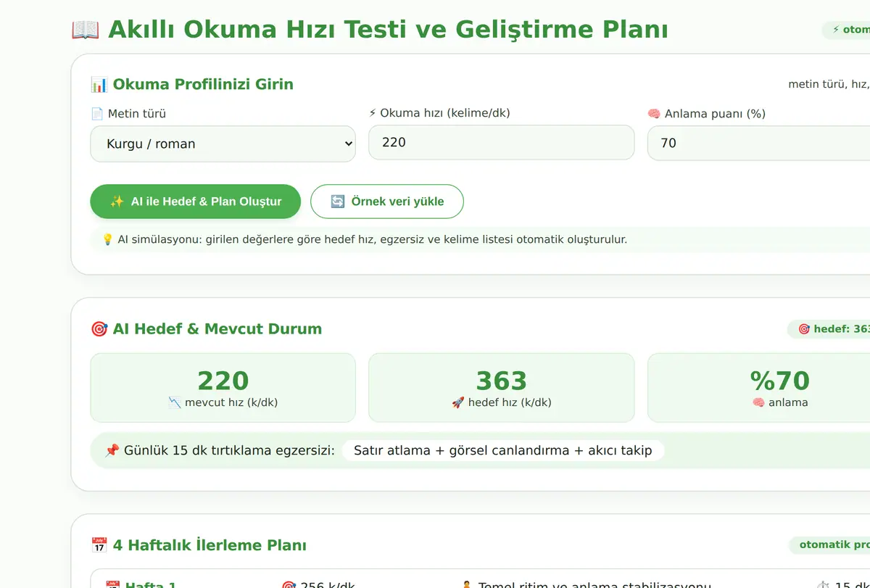Click the book icon in page title

pyautogui.click(x=85, y=30)
